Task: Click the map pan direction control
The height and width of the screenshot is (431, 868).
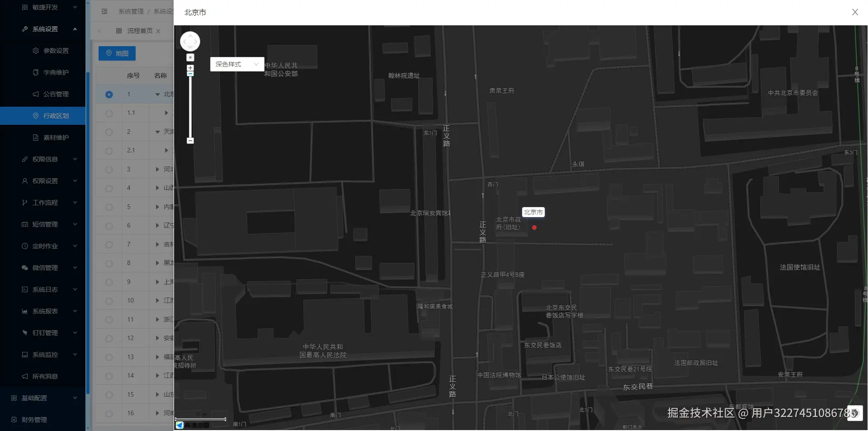Action: point(190,41)
